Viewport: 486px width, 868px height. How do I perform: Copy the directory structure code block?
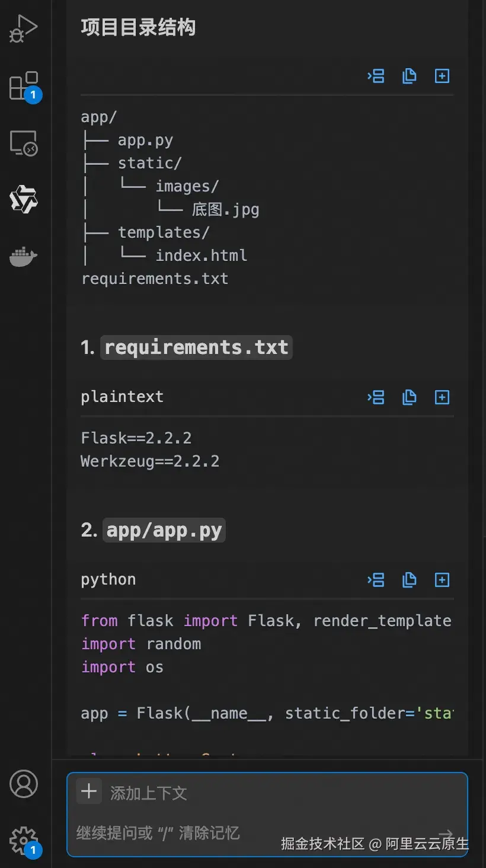[409, 76]
